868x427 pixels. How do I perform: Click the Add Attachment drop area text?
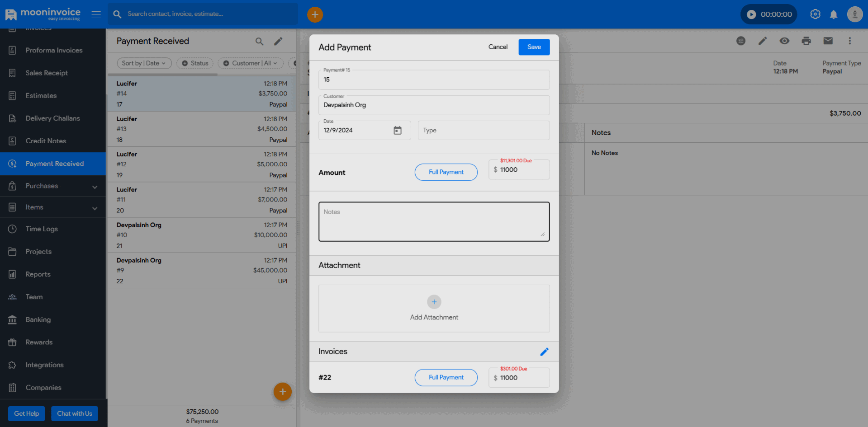point(434,318)
